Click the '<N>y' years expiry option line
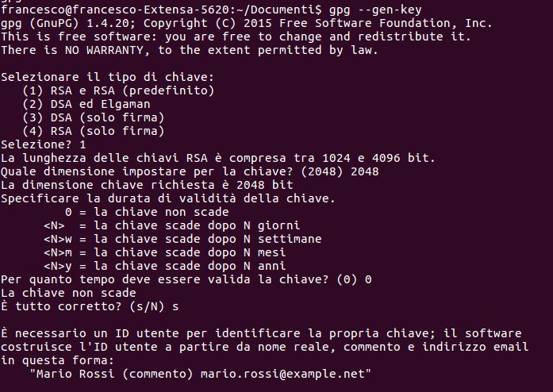Screen dimensions: 553x392 click(165, 266)
